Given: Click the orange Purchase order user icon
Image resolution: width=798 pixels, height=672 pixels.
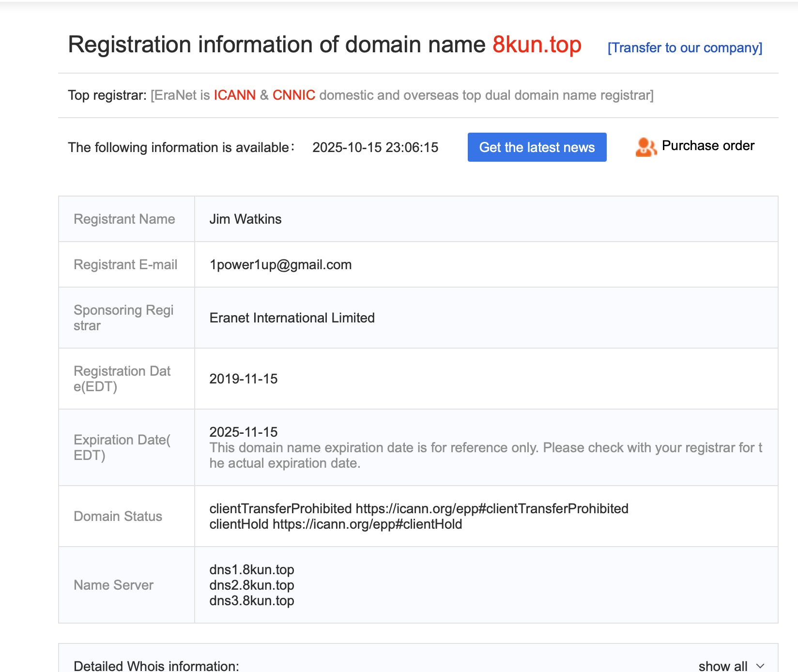Looking at the screenshot, I should 645,147.
